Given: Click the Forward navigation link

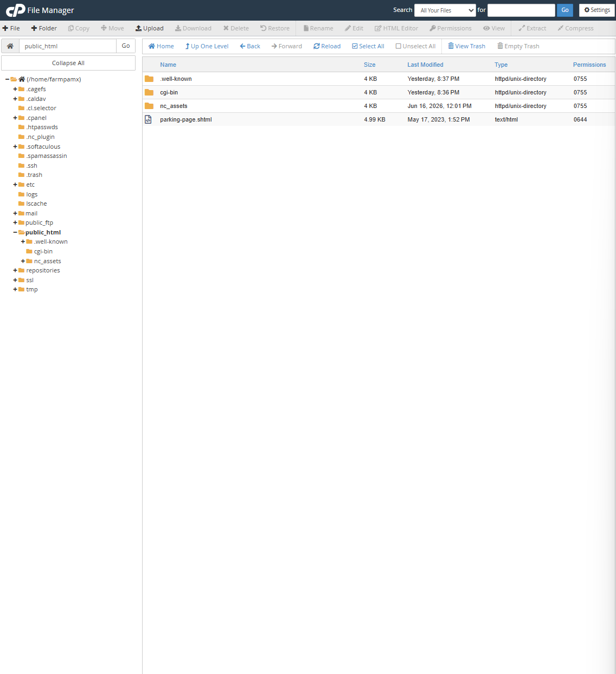Looking at the screenshot, I should pos(287,46).
